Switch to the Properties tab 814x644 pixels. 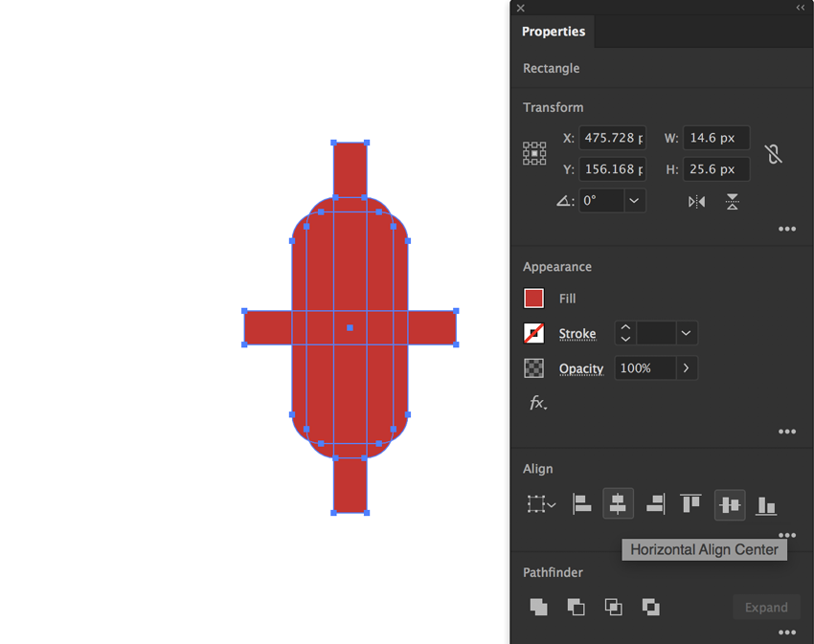pyautogui.click(x=553, y=31)
